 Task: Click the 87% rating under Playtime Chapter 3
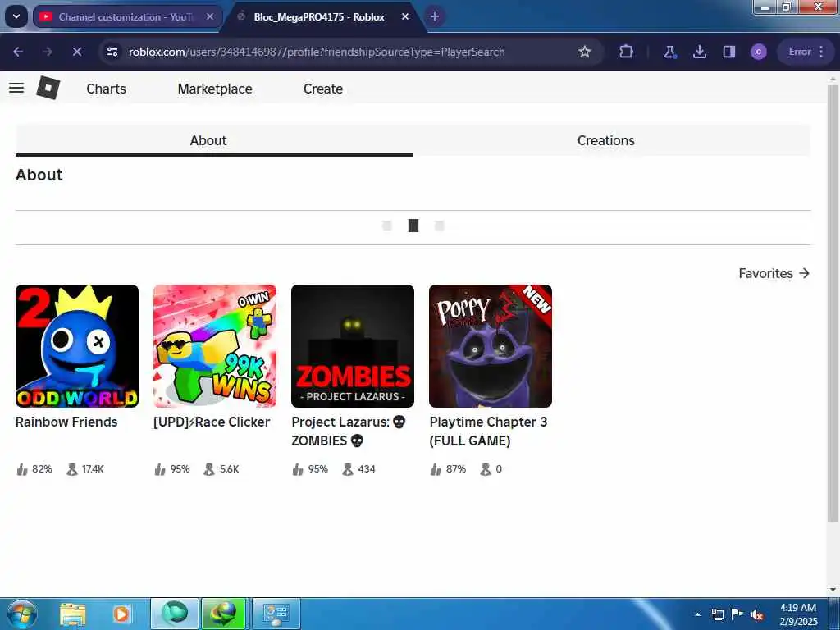pyautogui.click(x=449, y=469)
